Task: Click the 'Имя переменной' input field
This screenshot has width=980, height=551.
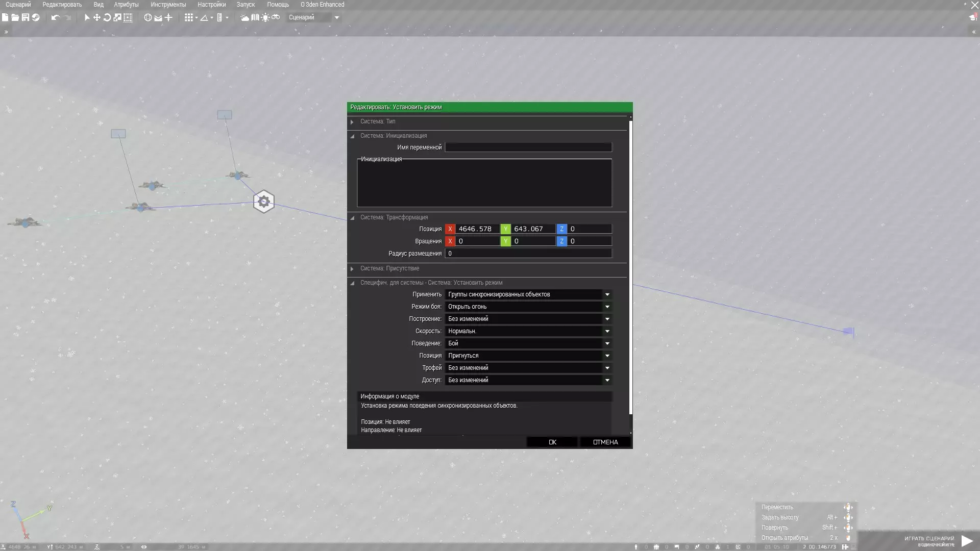Action: tap(528, 147)
